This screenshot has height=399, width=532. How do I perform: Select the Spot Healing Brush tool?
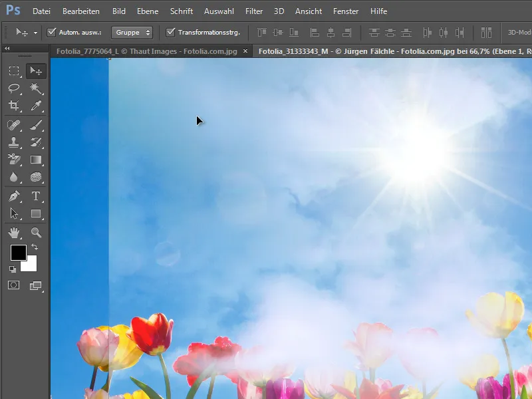(x=14, y=125)
